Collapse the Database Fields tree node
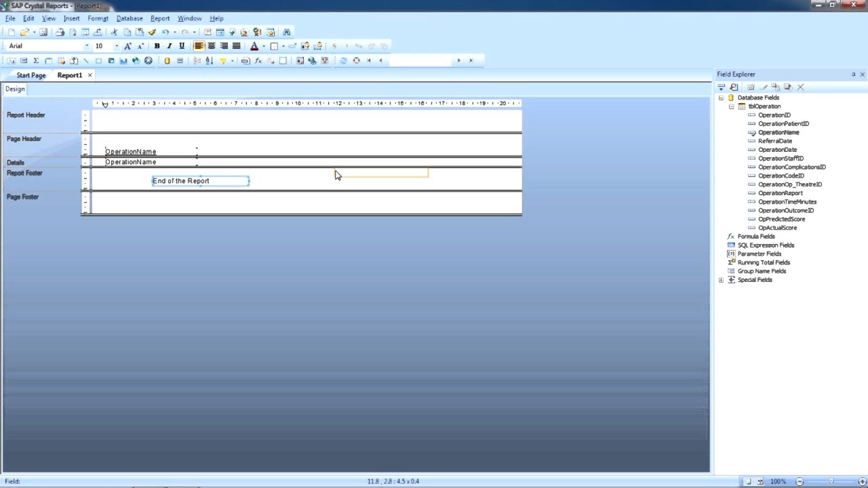Image resolution: width=868 pixels, height=488 pixels. [721, 98]
